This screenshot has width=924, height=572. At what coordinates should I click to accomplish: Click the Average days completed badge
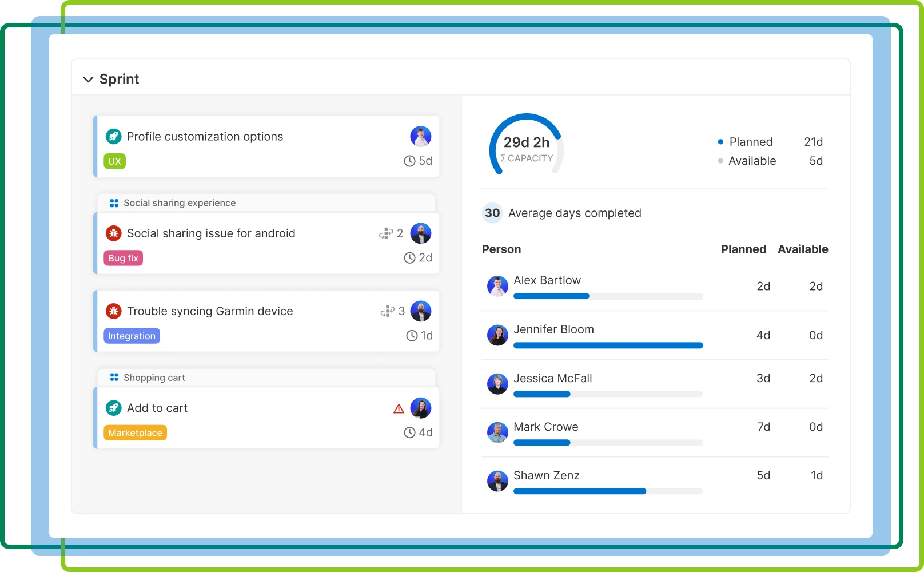[x=492, y=213]
